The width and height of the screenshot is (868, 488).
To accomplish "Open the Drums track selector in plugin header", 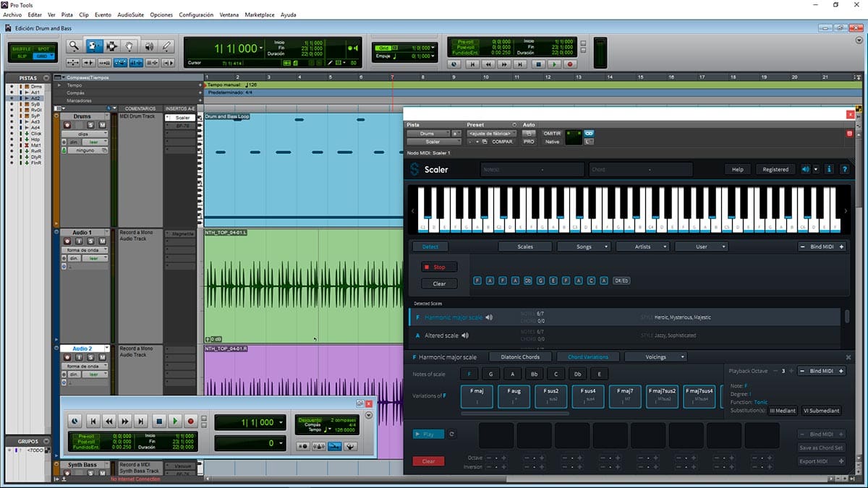I will click(427, 133).
